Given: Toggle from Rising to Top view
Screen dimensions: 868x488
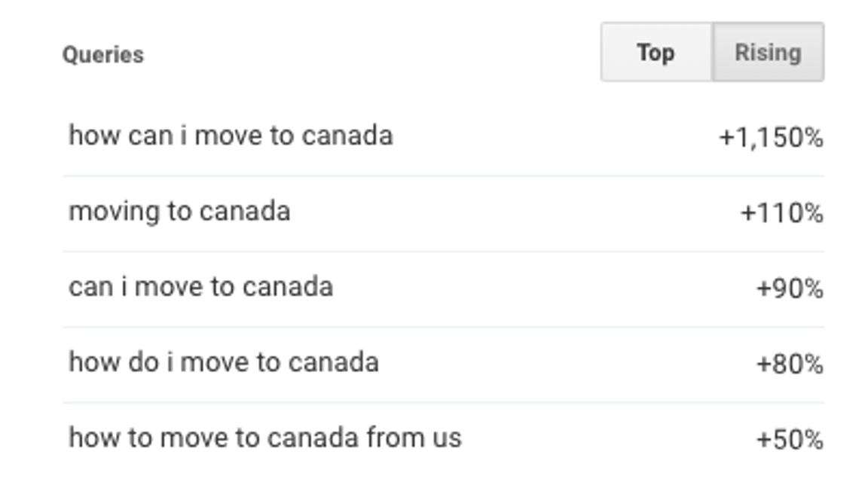Looking at the screenshot, I should 655,52.
